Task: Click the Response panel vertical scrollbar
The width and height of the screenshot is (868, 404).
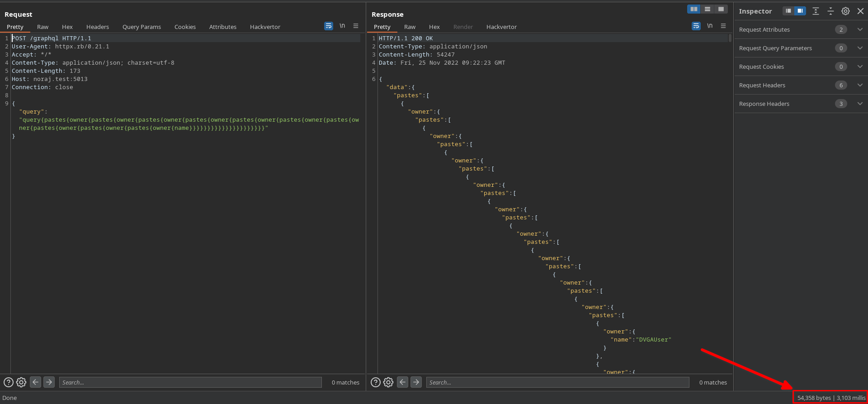Action: (x=730, y=38)
